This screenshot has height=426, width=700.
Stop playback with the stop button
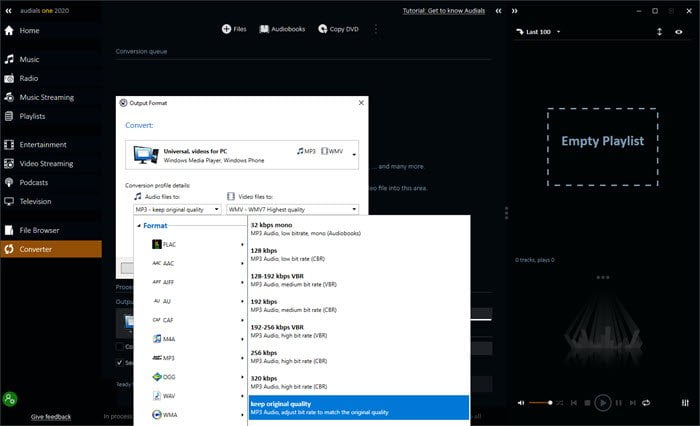point(588,403)
